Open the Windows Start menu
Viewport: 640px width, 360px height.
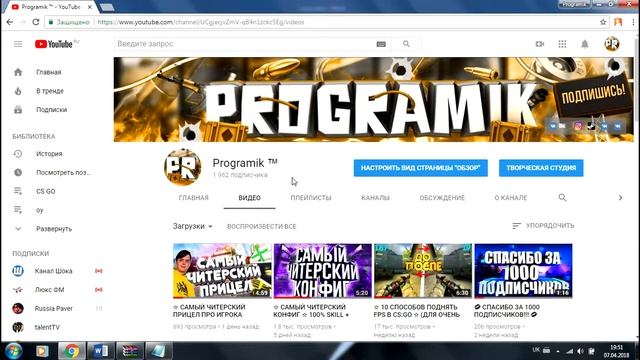click(x=13, y=351)
